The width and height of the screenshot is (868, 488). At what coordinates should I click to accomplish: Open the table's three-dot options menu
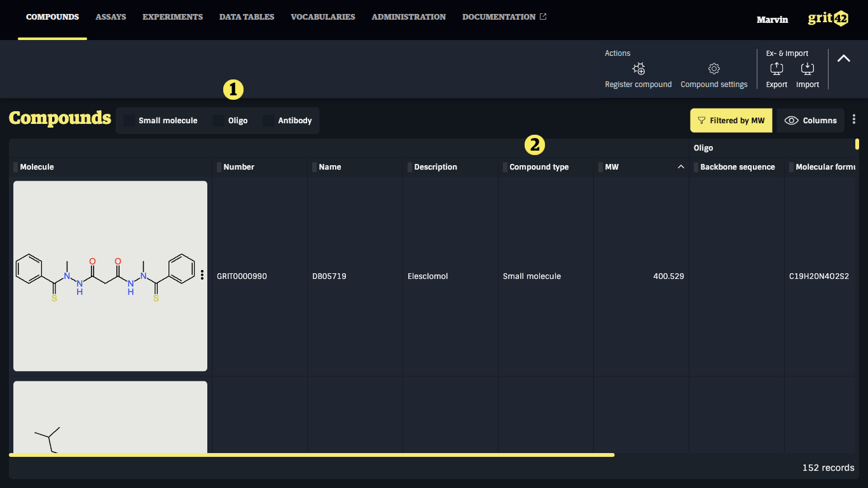click(854, 119)
